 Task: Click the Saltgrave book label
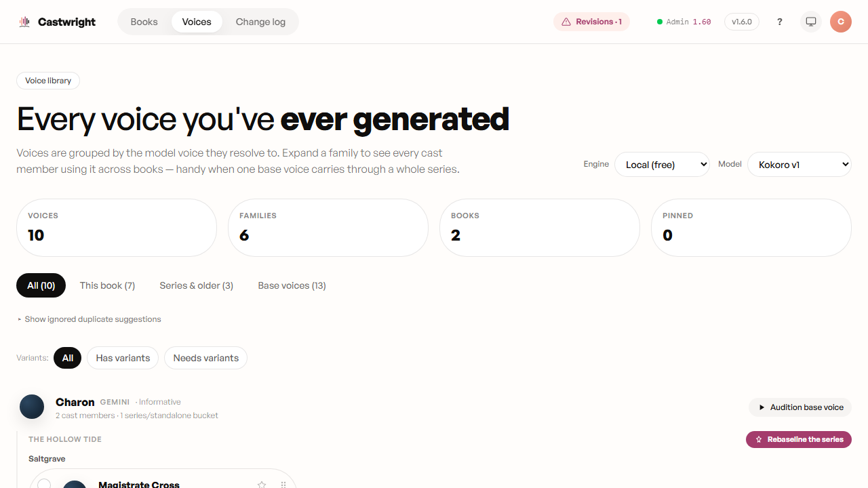click(x=47, y=459)
